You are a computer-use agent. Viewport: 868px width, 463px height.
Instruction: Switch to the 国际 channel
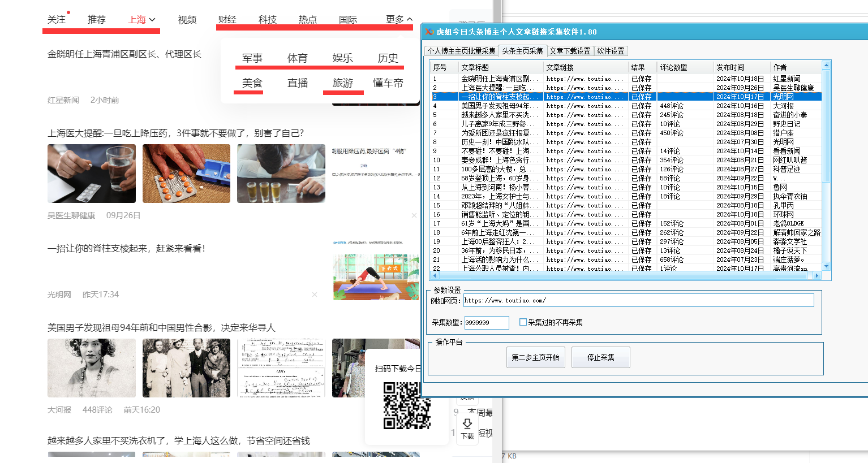tap(348, 19)
